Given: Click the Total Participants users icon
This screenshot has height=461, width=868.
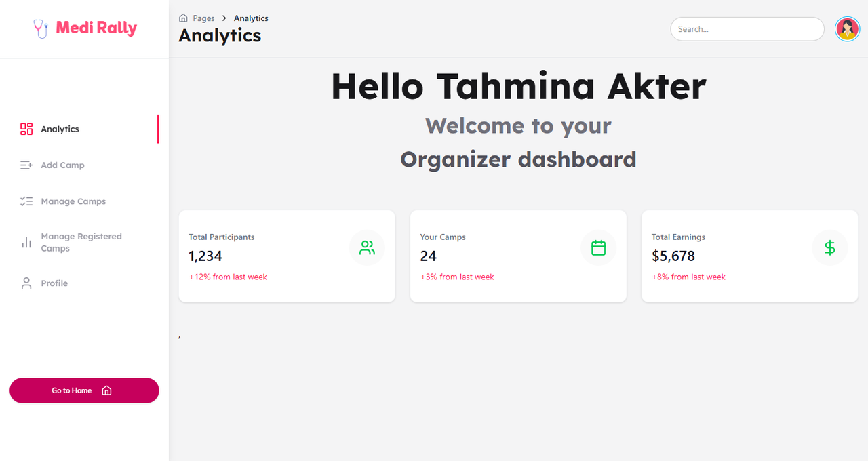Looking at the screenshot, I should [x=367, y=248].
